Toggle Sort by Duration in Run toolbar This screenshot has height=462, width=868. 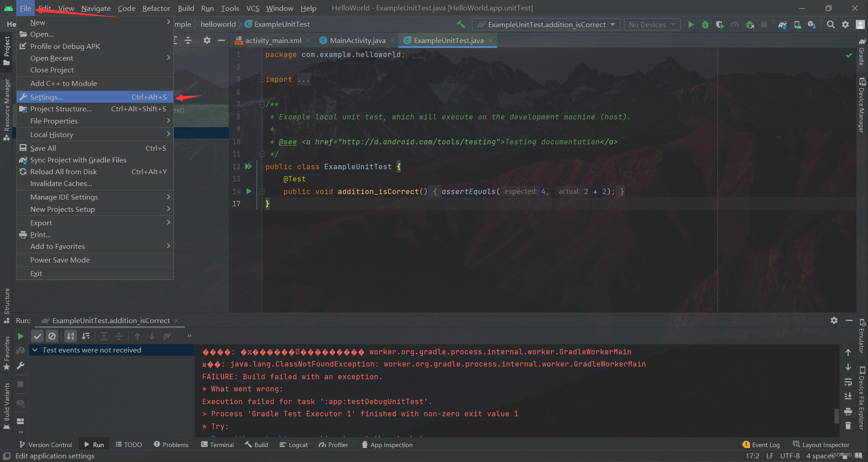coord(85,336)
